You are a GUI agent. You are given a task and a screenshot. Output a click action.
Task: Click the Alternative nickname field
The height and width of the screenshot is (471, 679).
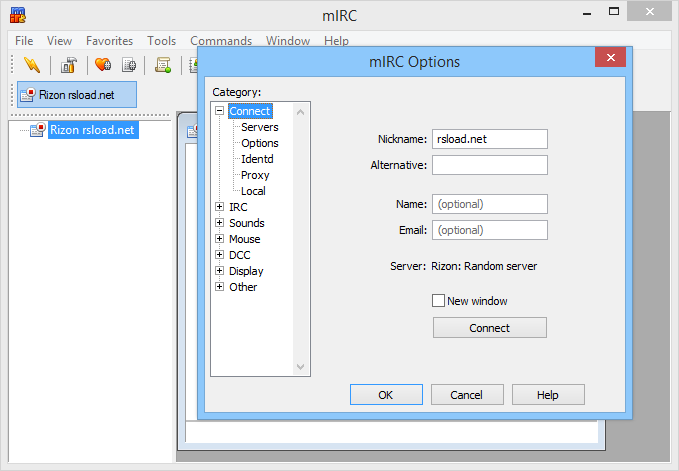coord(490,165)
